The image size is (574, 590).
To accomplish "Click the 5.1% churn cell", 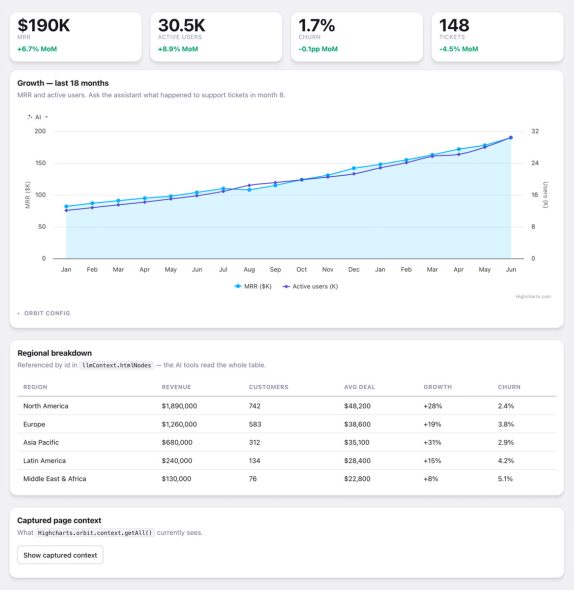I will [505, 479].
